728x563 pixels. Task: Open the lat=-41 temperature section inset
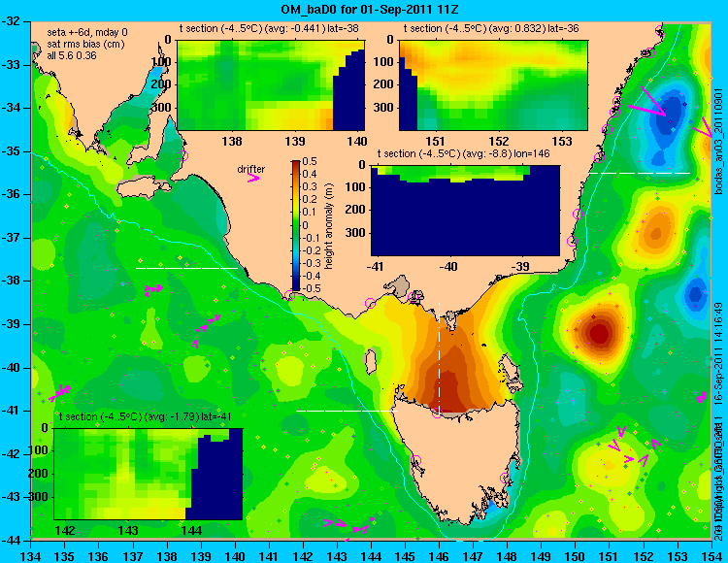click(149, 474)
